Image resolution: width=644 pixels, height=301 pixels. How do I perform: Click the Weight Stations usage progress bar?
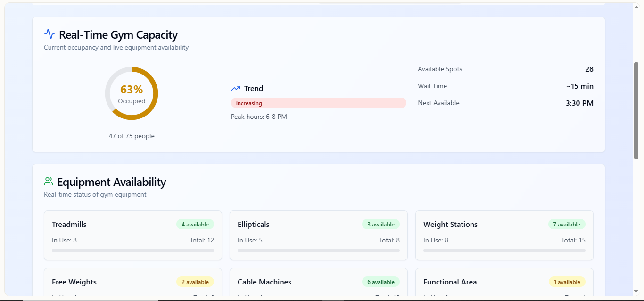coord(504,251)
